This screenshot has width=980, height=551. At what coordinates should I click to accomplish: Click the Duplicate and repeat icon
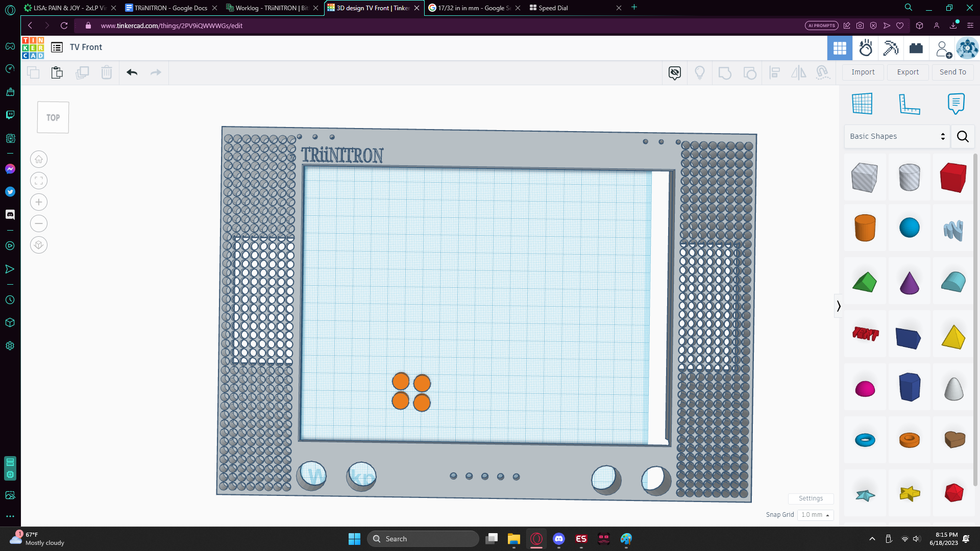(82, 72)
